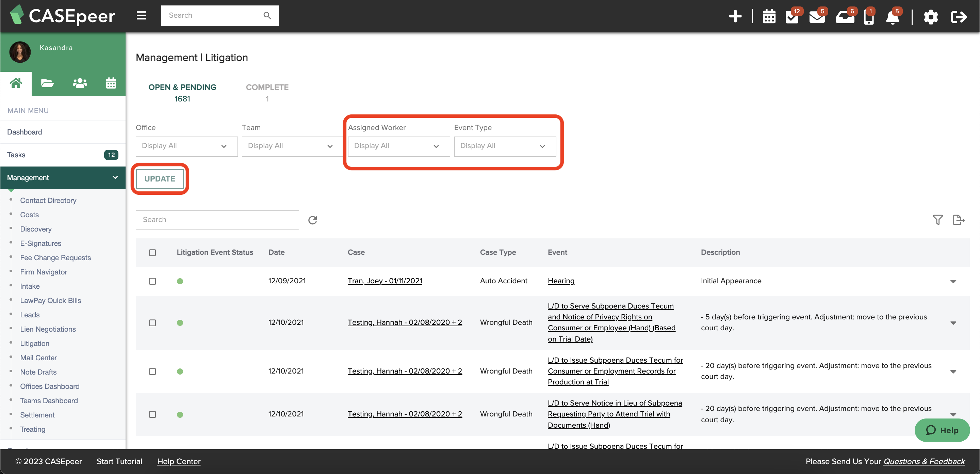This screenshot has width=980, height=474.
Task: Open Contact Directory submenu item
Action: (48, 200)
